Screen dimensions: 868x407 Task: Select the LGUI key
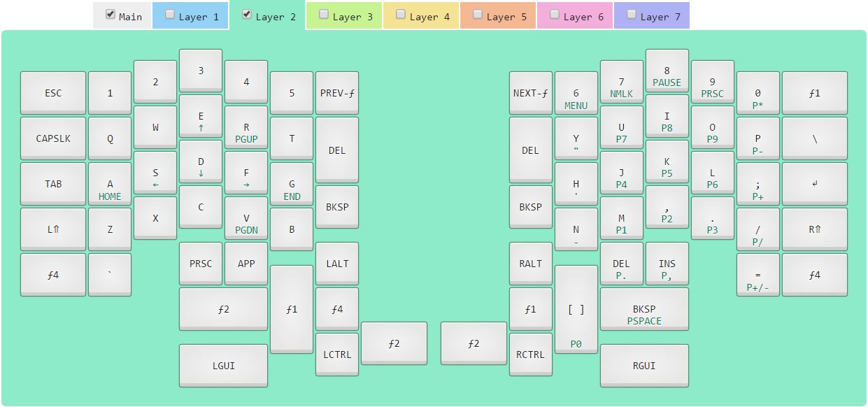pos(223,364)
